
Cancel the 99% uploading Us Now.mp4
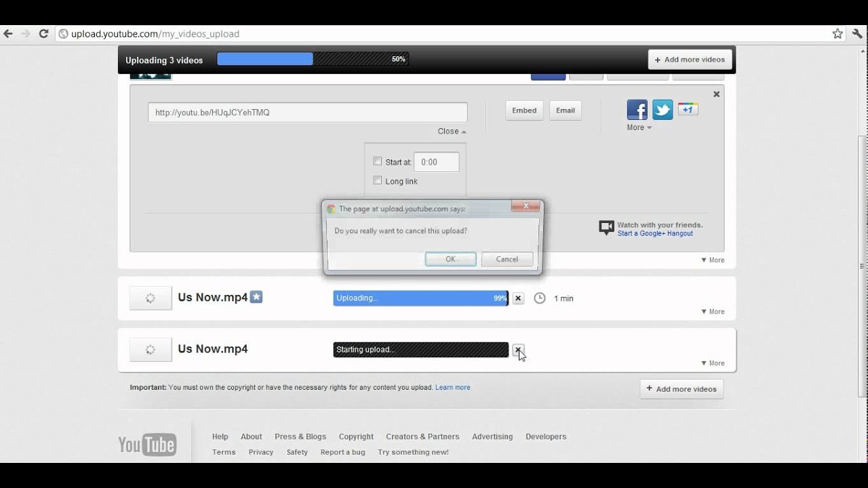pos(518,298)
